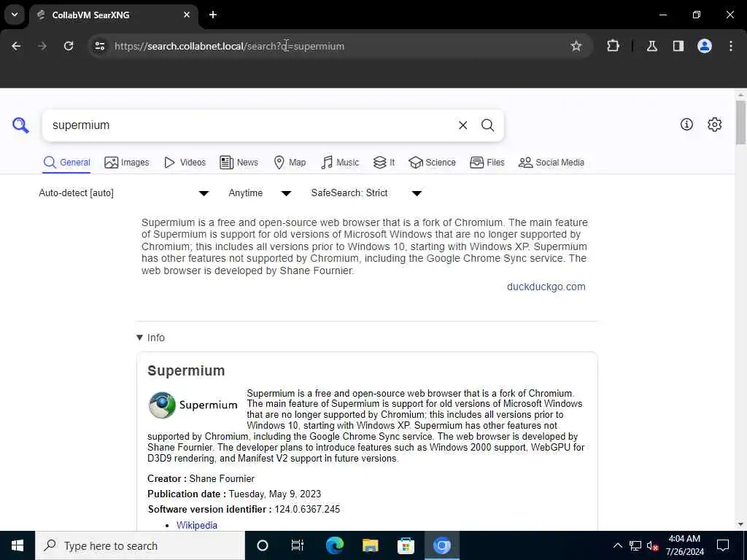747x560 pixels.
Task: Click the Software version identifier 124.0.6367.245
Action: 244,509
